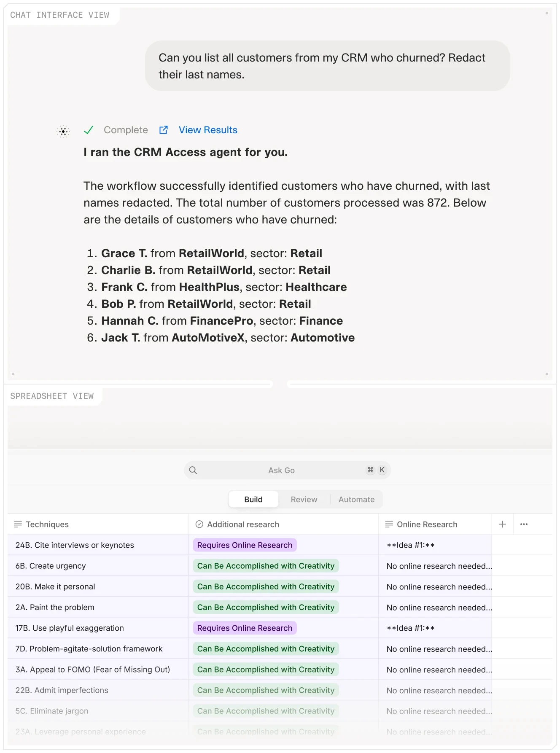Select the Additional research column header

[283, 524]
